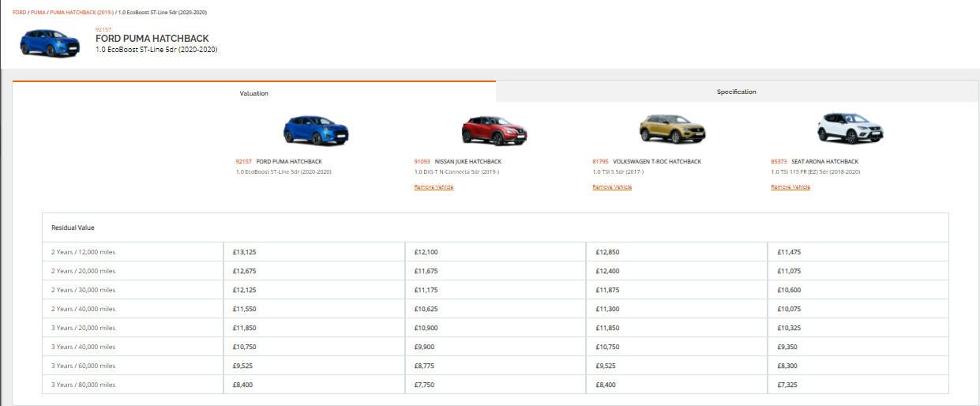Open PUMA HATCHBACK (2019-) breadcrumb link
Viewport: 980px width, 406px height.
81,13
